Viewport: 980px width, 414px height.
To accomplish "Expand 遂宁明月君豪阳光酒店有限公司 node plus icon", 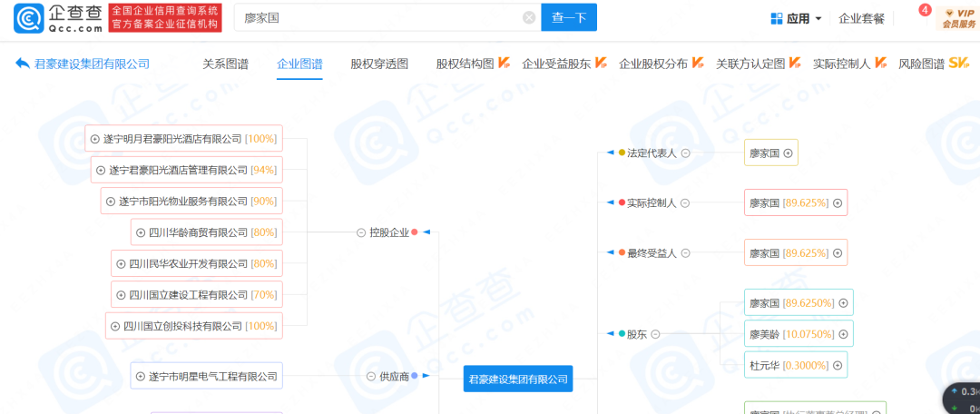I will pos(95,139).
